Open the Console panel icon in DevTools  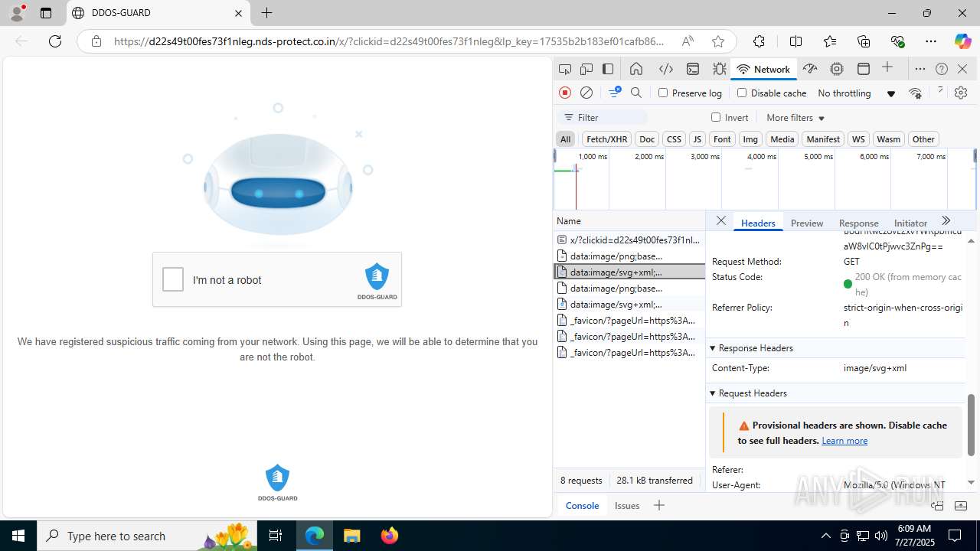[x=693, y=69]
